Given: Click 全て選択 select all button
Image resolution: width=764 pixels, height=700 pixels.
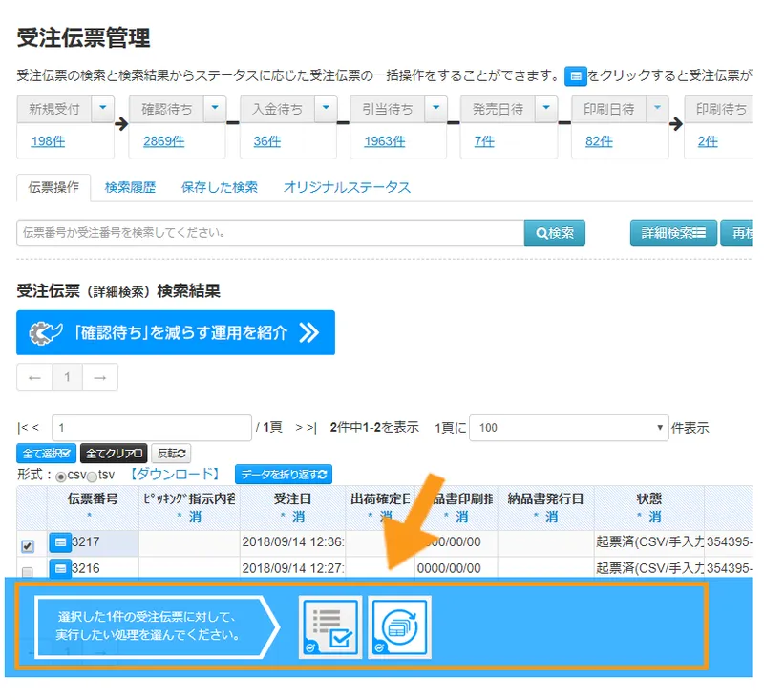Looking at the screenshot, I should click(46, 454).
